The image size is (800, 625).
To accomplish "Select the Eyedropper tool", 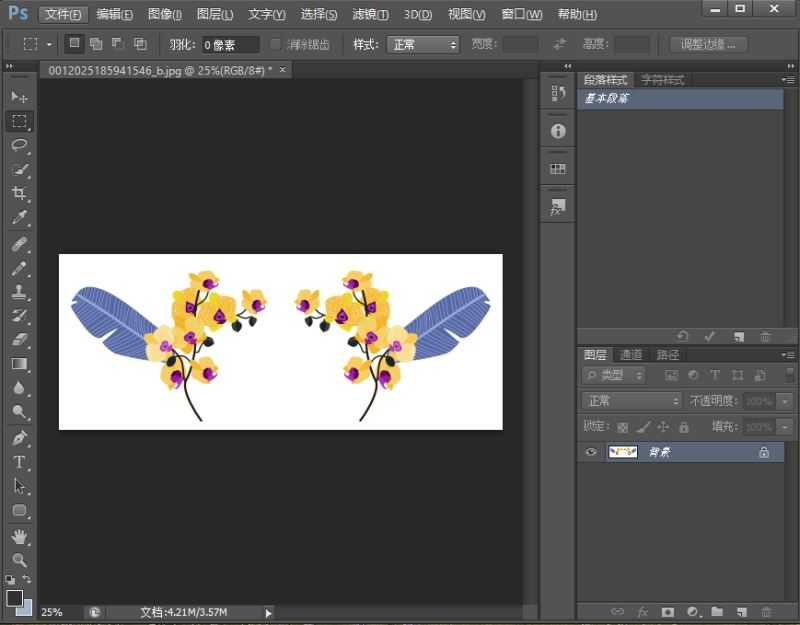I will pyautogui.click(x=19, y=218).
